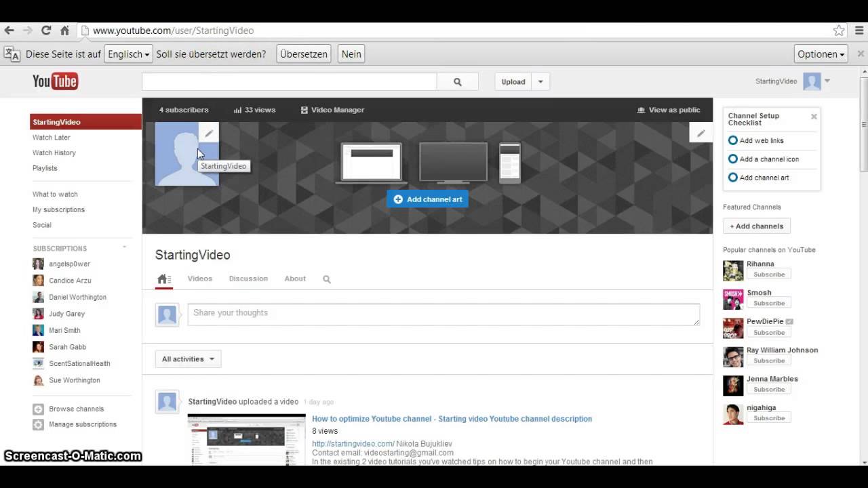Click the Manage subscriptions gear icon
This screenshot has width=868, height=488.
(x=39, y=424)
